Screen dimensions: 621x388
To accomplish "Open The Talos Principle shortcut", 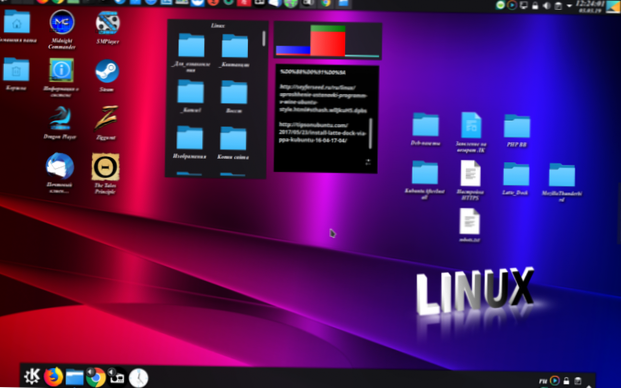I will click(105, 167).
